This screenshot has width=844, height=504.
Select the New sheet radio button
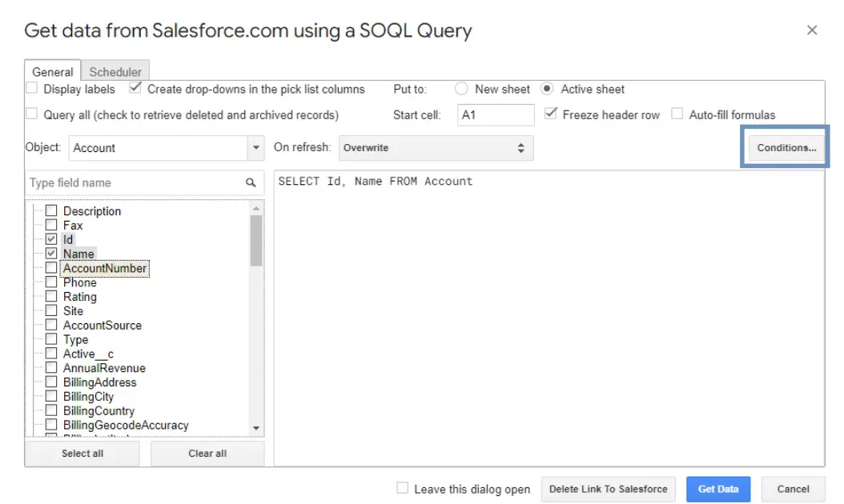(460, 89)
